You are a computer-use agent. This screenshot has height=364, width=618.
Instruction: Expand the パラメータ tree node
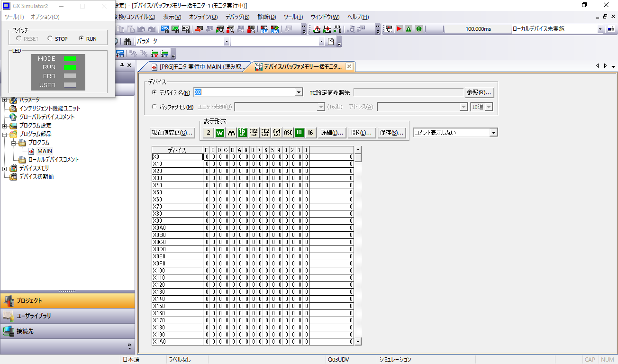(5, 100)
